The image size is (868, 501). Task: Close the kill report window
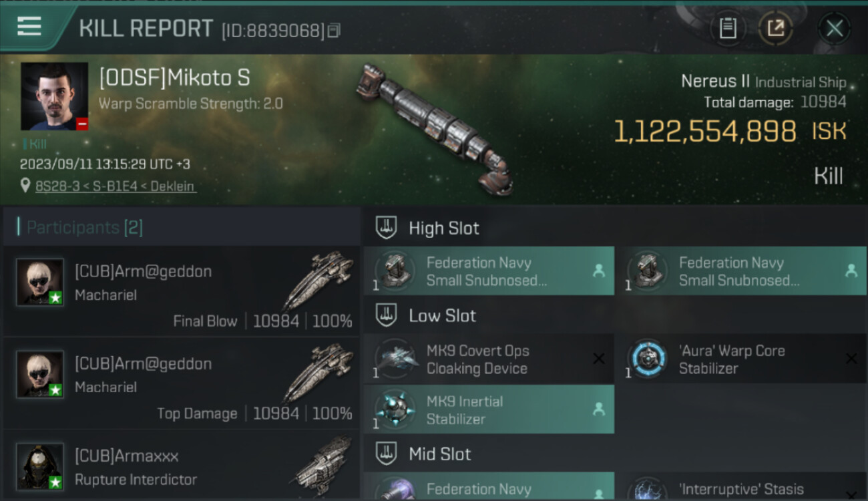pyautogui.click(x=835, y=29)
